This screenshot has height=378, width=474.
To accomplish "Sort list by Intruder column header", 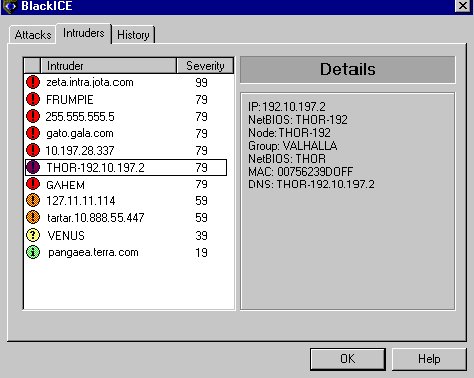I will pyautogui.click(x=108, y=66).
